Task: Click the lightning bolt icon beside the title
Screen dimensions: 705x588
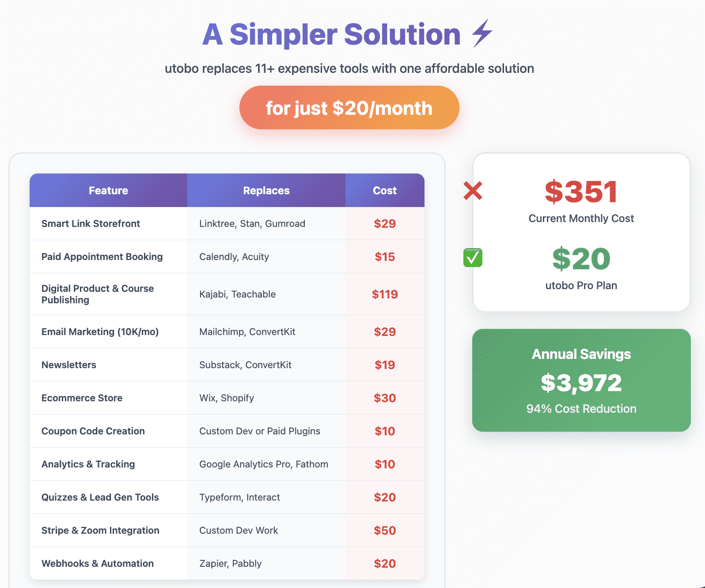Action: pos(482,33)
